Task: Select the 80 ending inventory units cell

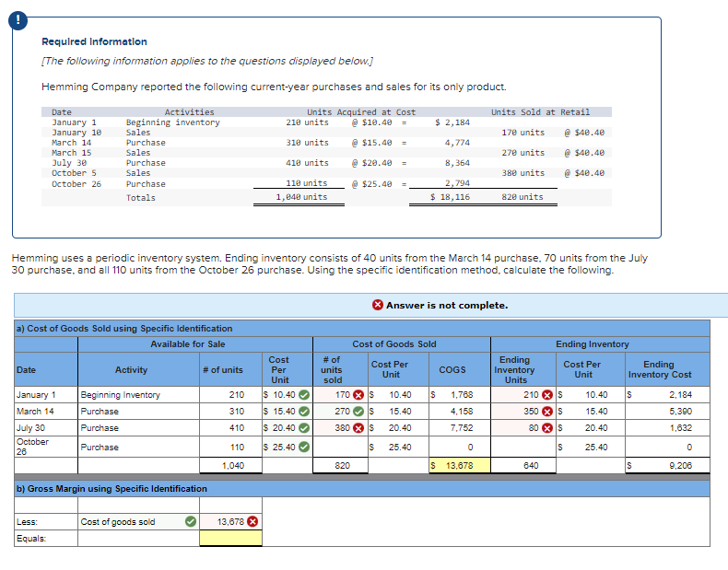Action: point(523,428)
